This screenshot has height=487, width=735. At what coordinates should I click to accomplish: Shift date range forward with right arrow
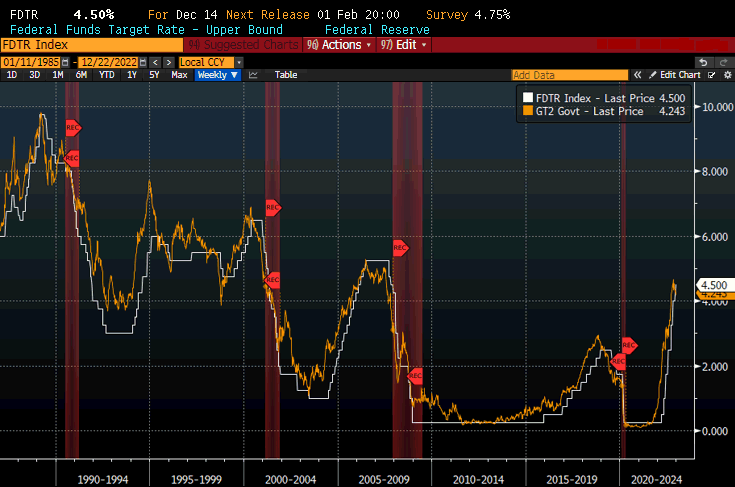pos(169,62)
